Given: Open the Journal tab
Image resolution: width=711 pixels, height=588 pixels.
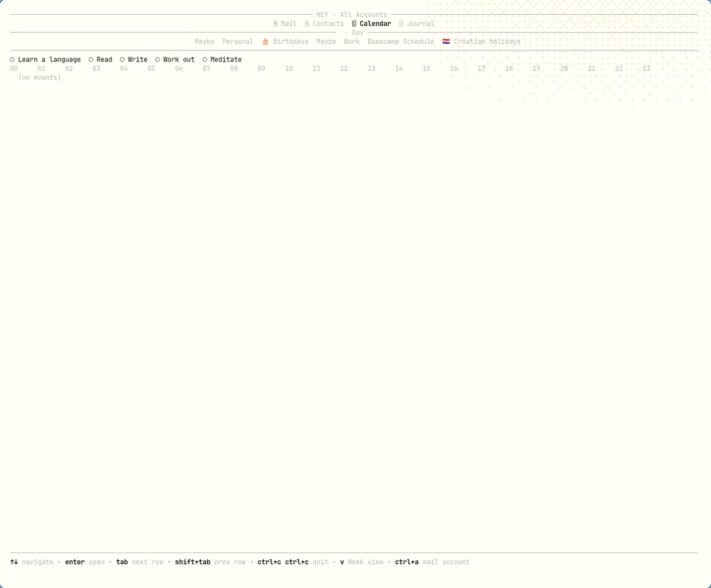Looking at the screenshot, I should [x=417, y=24].
